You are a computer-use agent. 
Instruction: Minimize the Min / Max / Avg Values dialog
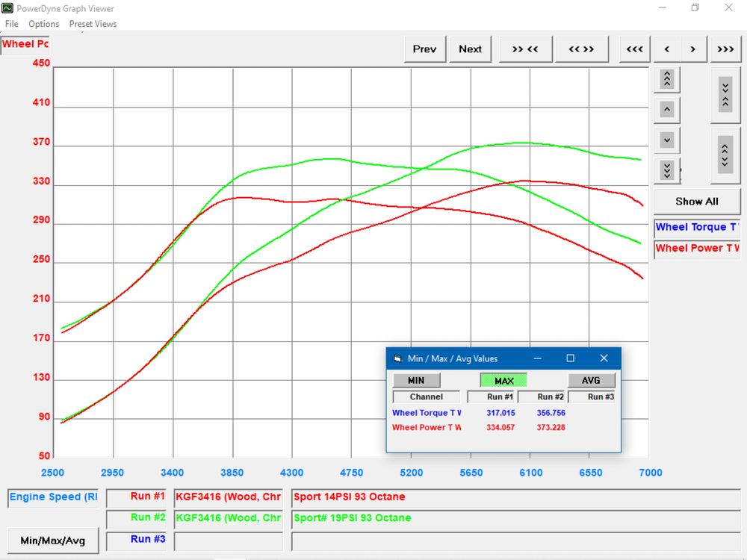(537, 358)
